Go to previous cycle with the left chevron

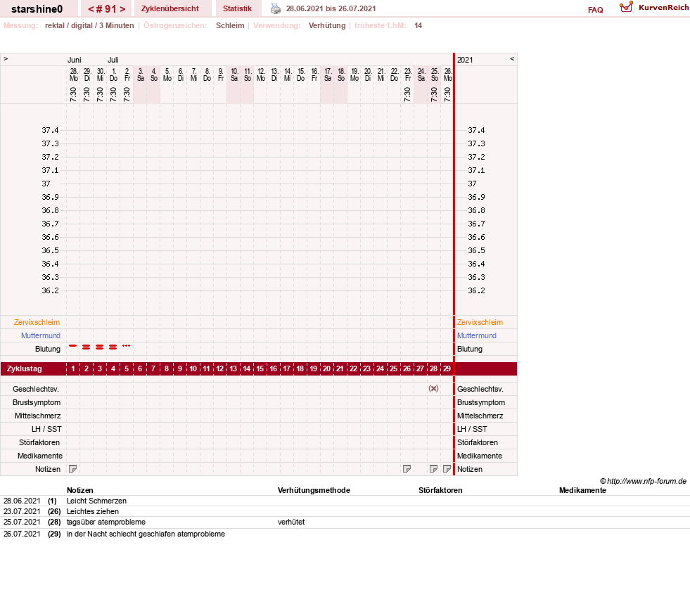91,9
